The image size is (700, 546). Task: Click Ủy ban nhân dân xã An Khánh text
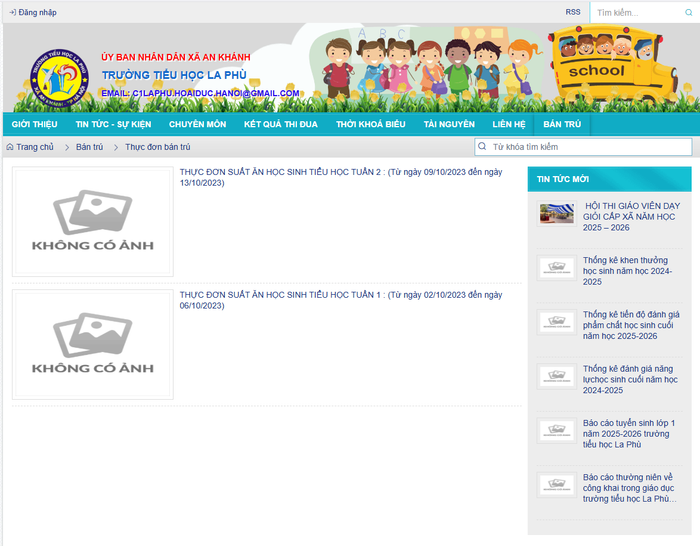(175, 57)
